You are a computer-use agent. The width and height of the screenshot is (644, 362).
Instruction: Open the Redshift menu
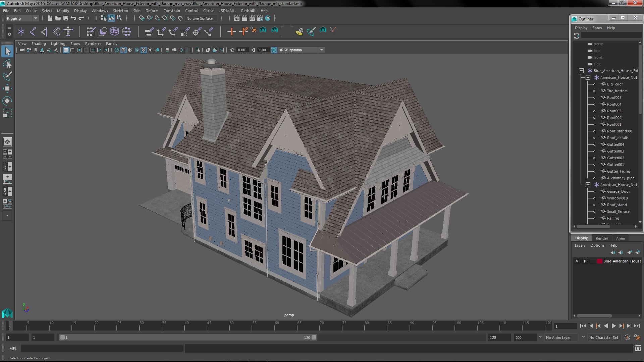tap(248, 11)
